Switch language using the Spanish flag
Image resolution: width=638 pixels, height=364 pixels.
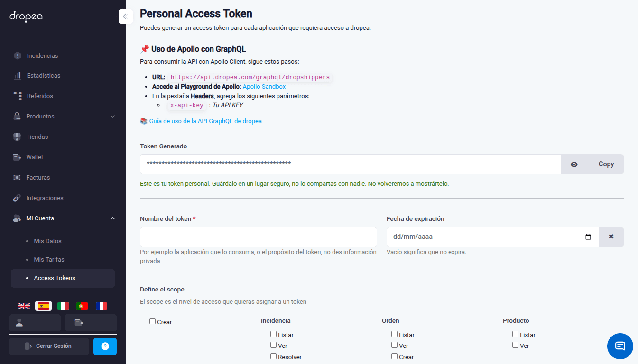point(44,306)
